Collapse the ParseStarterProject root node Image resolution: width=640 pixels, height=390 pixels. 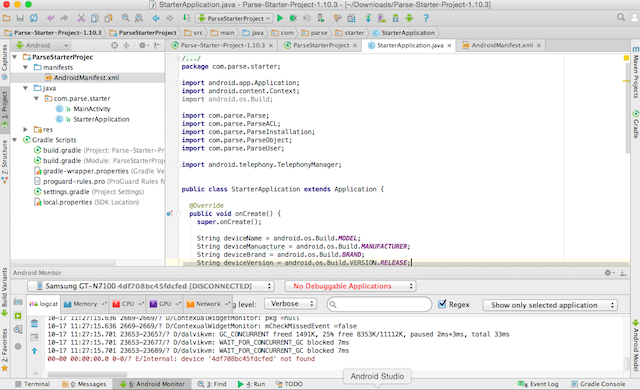pos(15,57)
